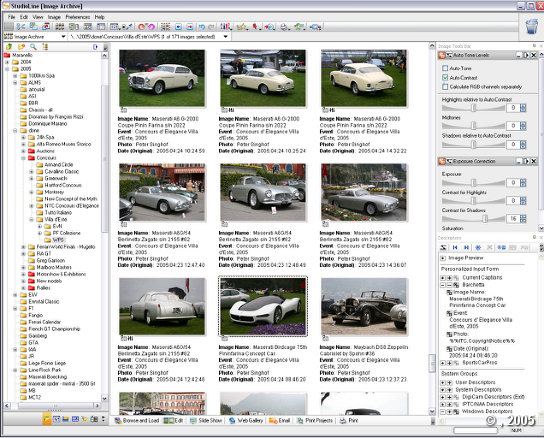Click orange icon on Auto Tone Levels header

tap(442, 55)
